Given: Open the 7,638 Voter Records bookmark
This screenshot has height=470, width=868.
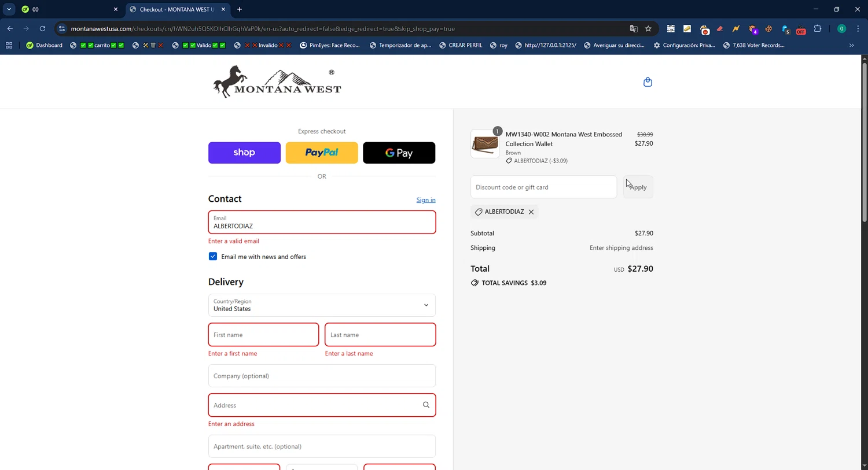Looking at the screenshot, I should 753,45.
